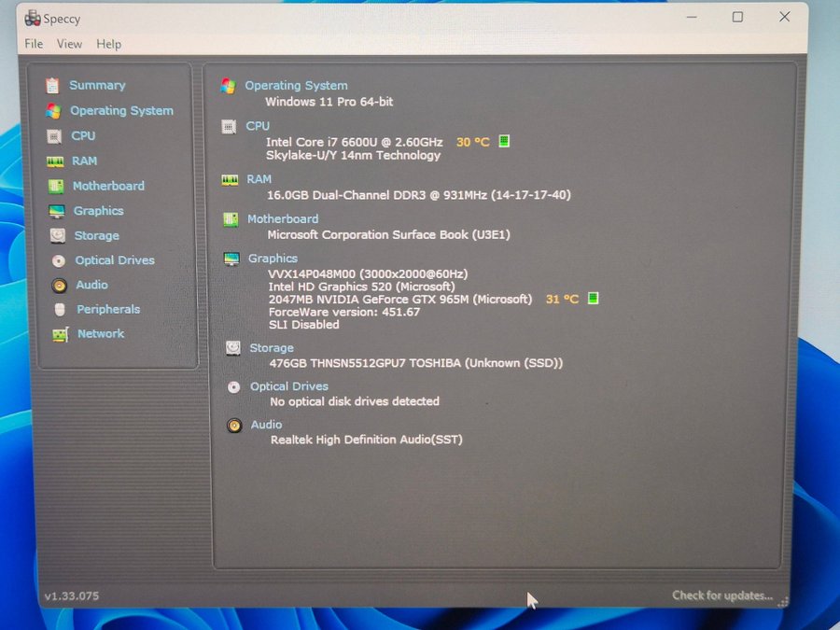Click the Network icon in sidebar

click(60, 334)
